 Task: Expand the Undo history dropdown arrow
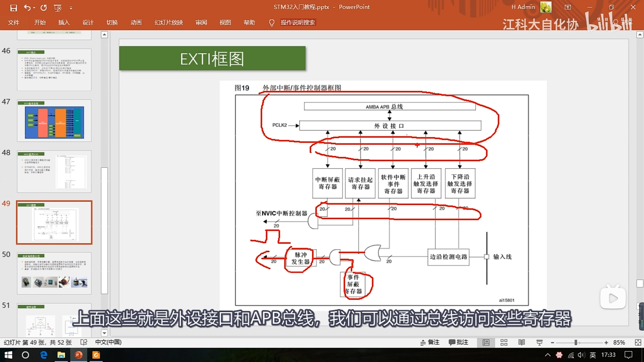pyautogui.click(x=34, y=8)
